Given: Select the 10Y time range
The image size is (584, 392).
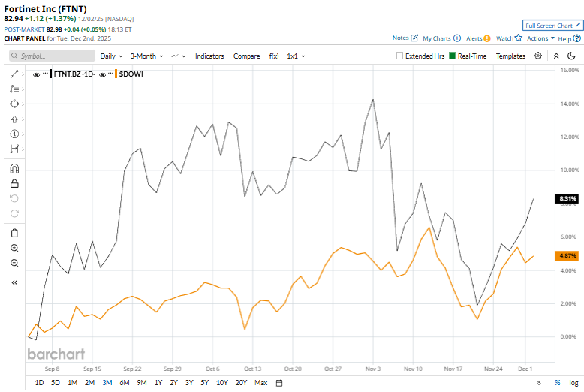Looking at the screenshot, I should click(x=222, y=383).
